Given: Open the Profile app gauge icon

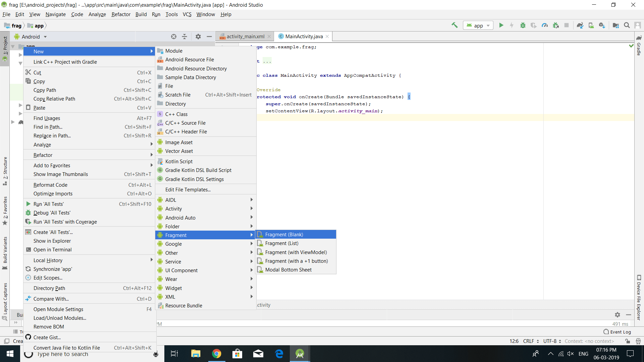Looking at the screenshot, I should [545, 25].
